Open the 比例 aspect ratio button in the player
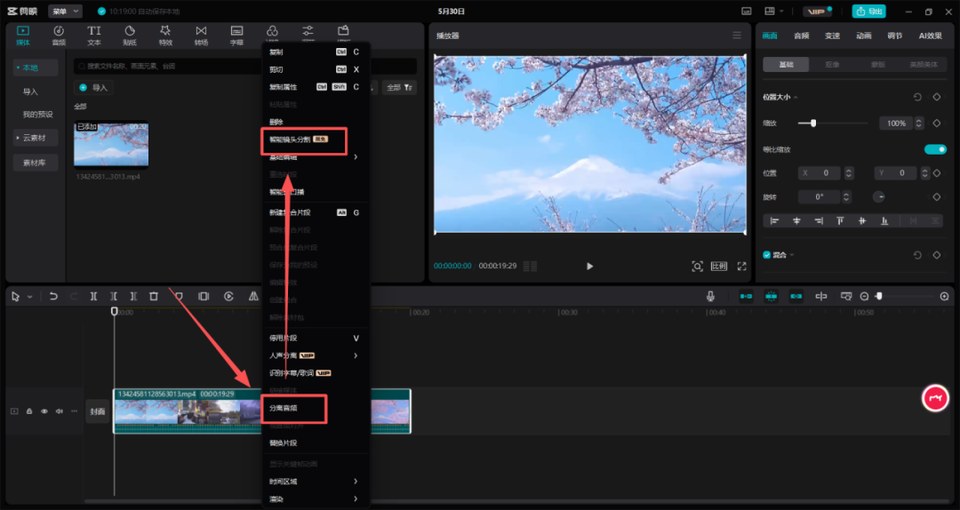The height and width of the screenshot is (510, 960). click(x=719, y=266)
